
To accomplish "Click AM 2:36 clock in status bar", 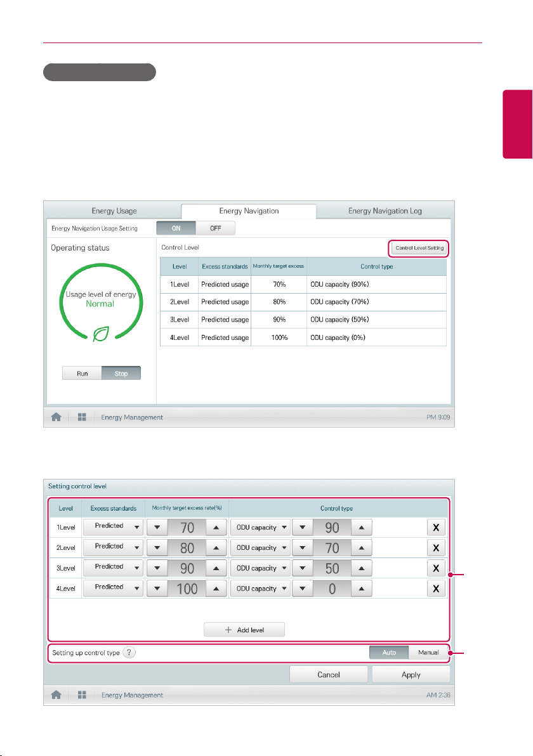I will coord(438,694).
